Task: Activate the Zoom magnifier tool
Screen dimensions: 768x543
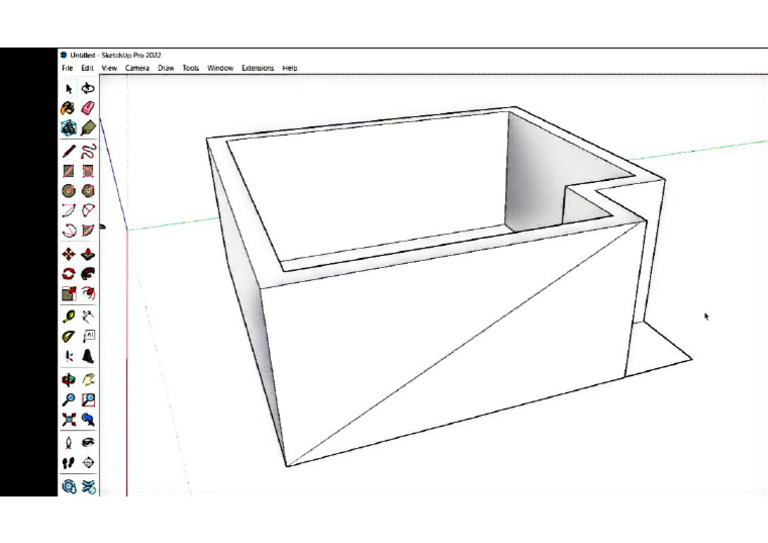Action: point(69,400)
